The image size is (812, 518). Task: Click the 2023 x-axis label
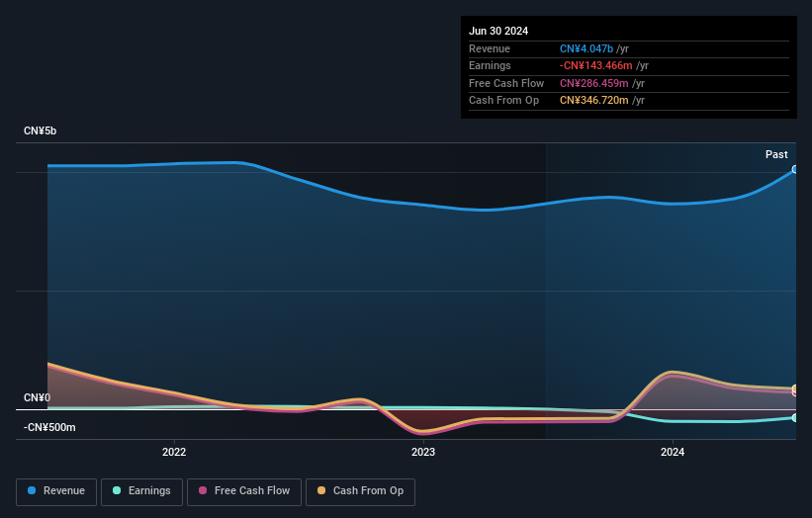click(x=423, y=453)
